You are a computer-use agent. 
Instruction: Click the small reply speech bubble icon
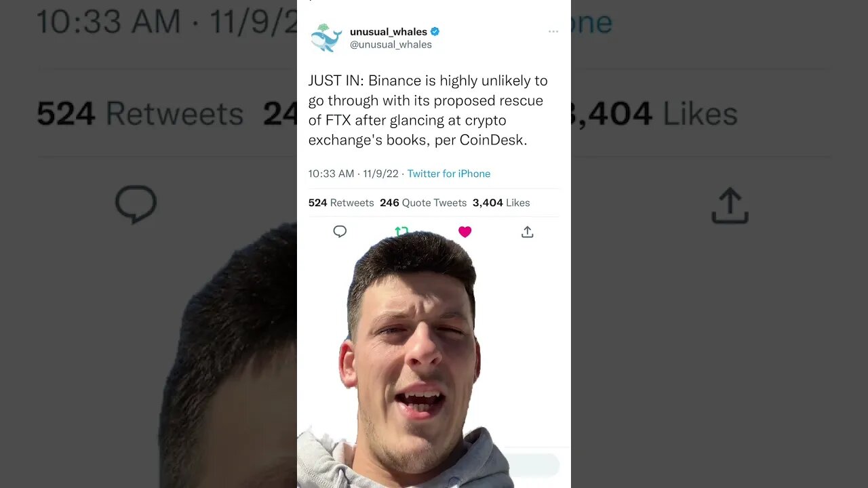click(x=340, y=232)
